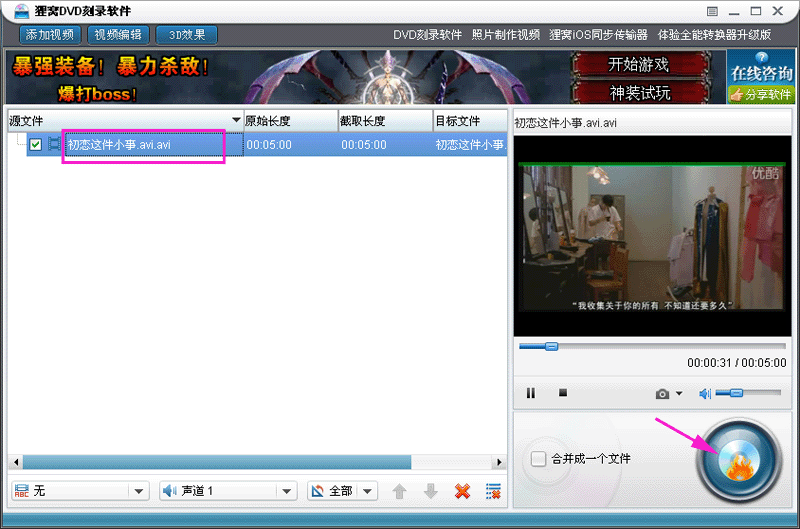Sort by the 源文件 column header
The height and width of the screenshot is (529, 800).
[126, 121]
